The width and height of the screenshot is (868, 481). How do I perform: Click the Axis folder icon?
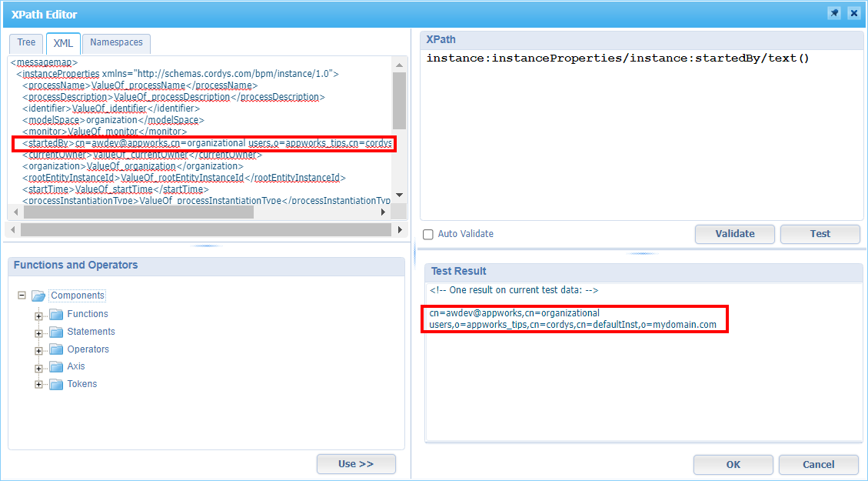[x=56, y=367]
